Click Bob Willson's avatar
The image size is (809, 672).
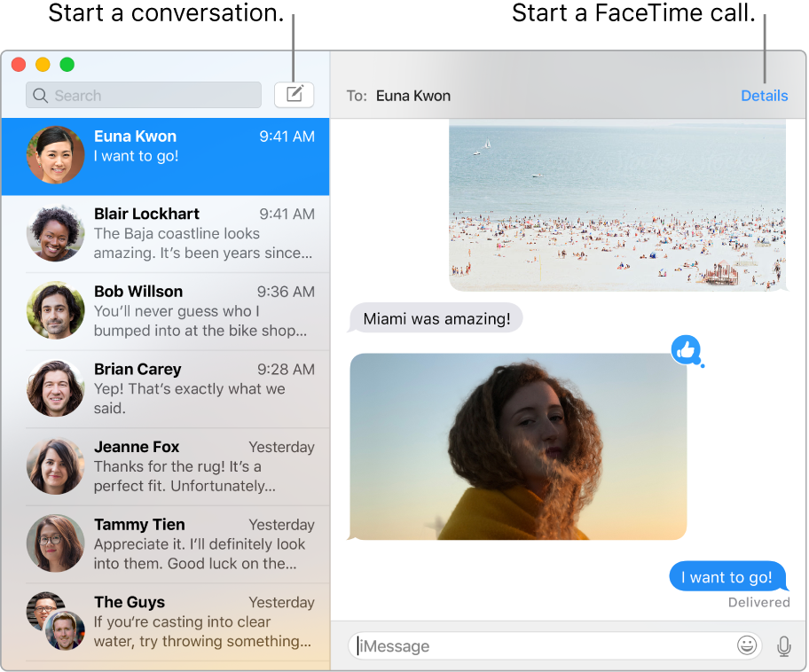pyautogui.click(x=55, y=310)
